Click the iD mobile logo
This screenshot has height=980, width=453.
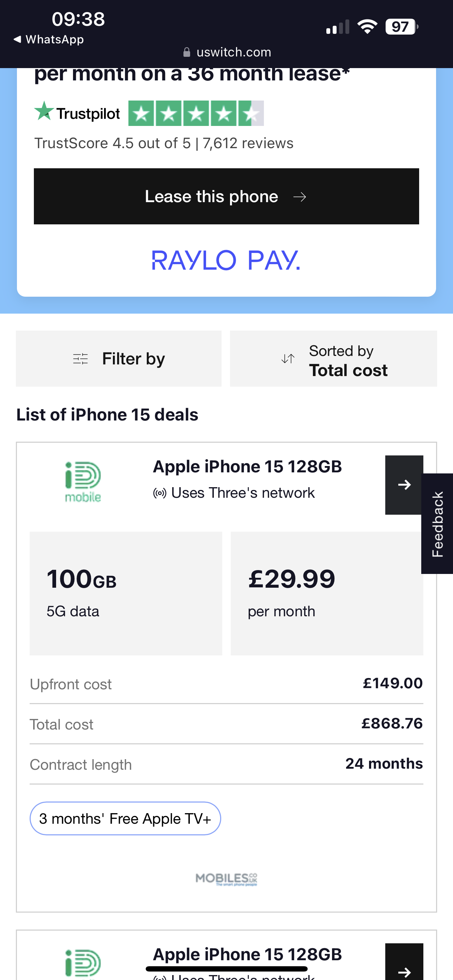pos(83,482)
